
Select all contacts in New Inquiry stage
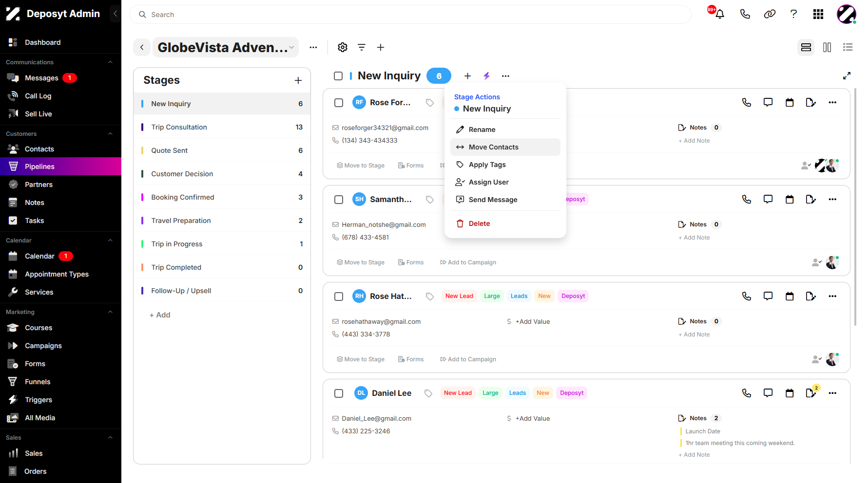338,76
